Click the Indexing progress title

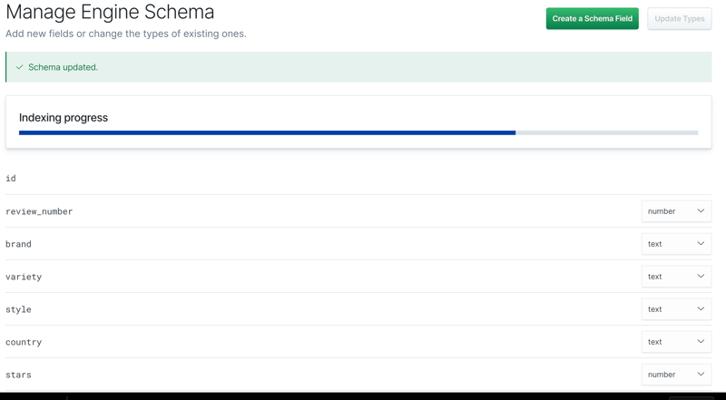pos(63,117)
